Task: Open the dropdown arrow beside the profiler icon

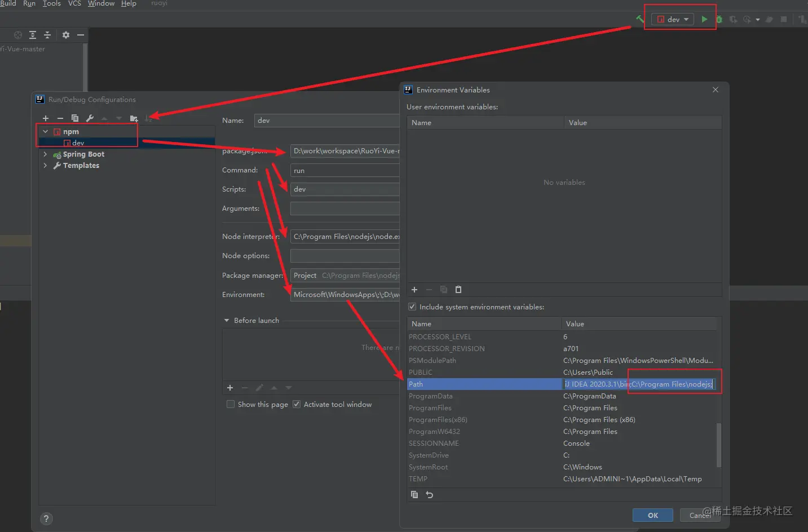Action: click(x=758, y=20)
